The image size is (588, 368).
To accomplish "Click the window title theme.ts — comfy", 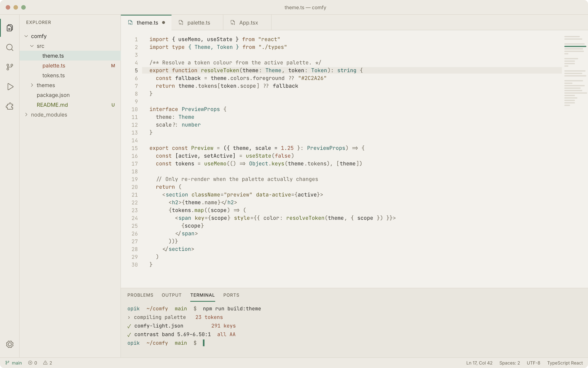I will [305, 7].
